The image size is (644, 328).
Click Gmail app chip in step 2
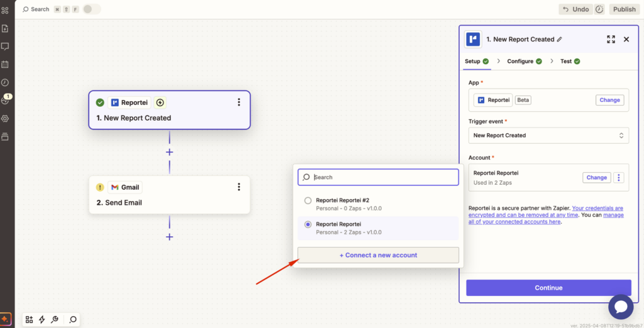(x=125, y=188)
